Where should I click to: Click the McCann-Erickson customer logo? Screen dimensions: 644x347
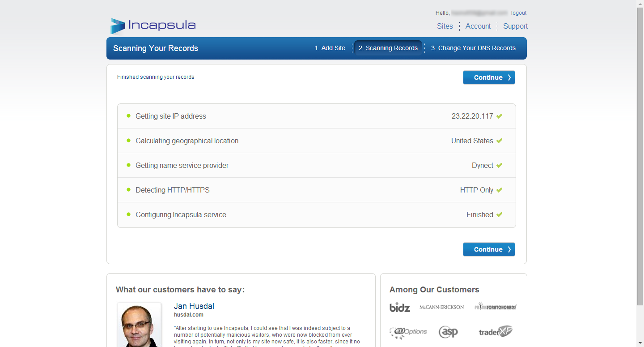441,307
